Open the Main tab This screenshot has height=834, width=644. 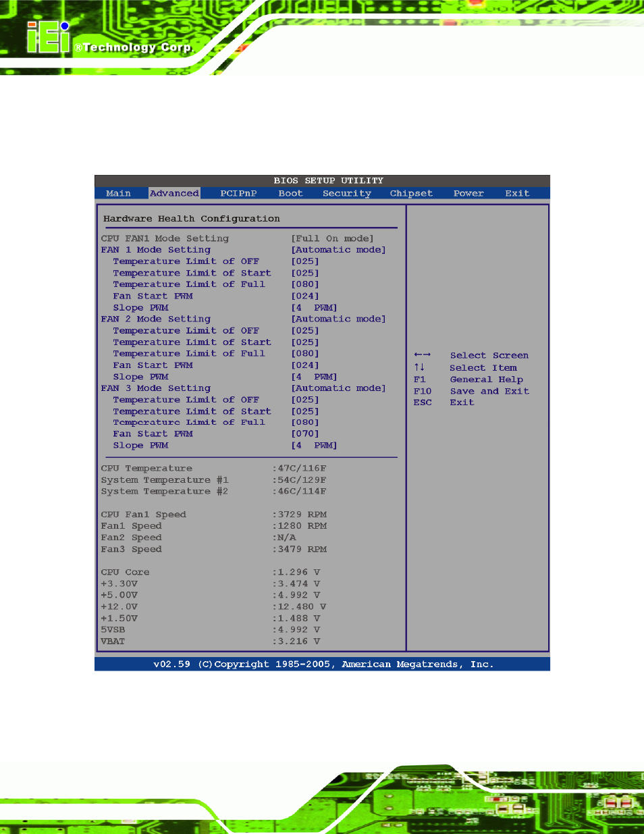point(118,194)
